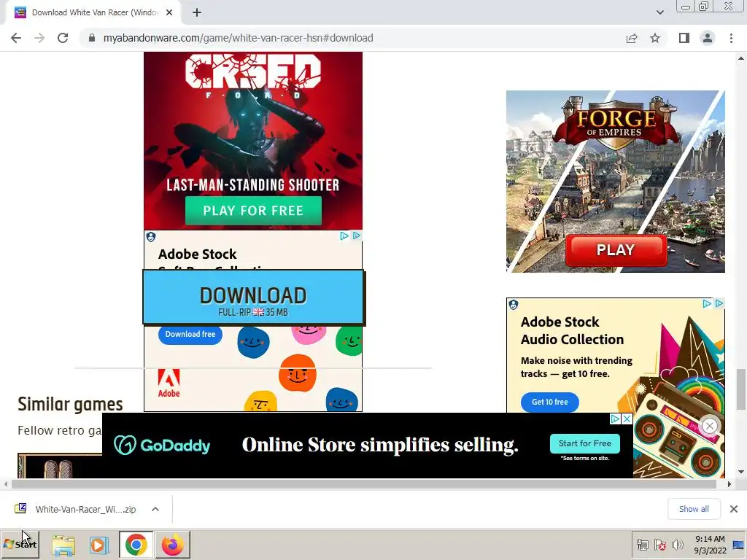This screenshot has width=747, height=560.
Task: Click PLAY FOR FREE in CRSED ad
Action: coord(253,211)
